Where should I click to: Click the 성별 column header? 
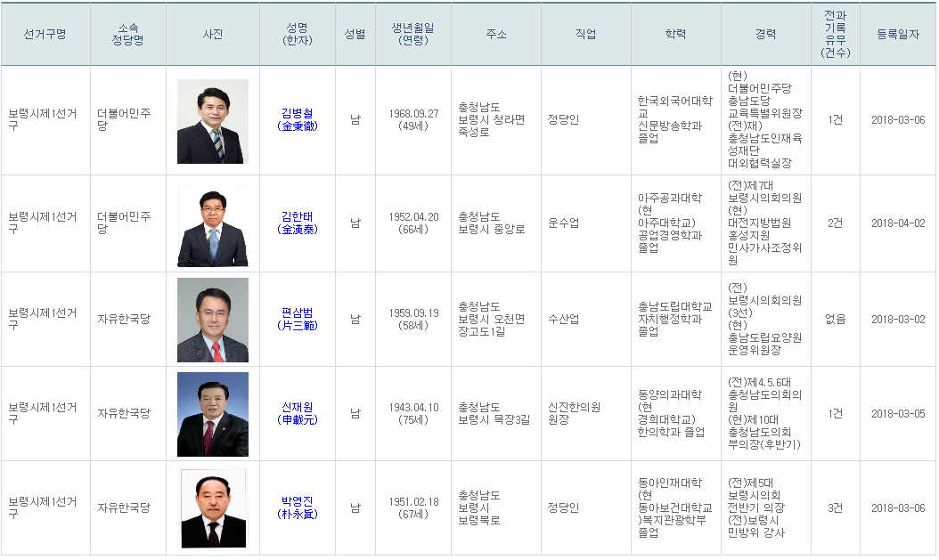355,34
